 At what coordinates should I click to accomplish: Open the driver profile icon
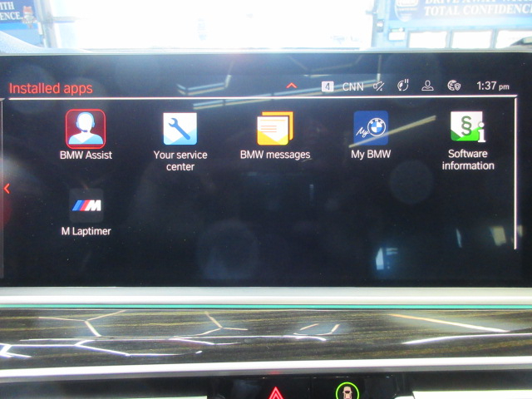427,86
